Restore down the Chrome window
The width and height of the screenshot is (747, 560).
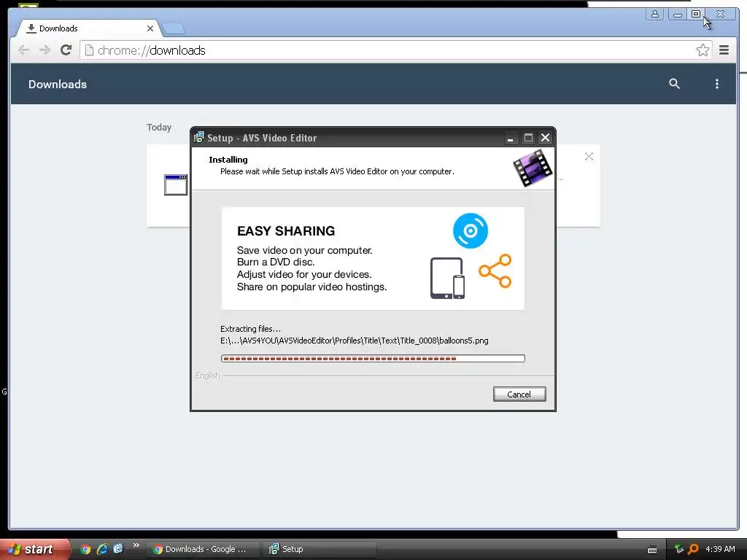pyautogui.click(x=695, y=14)
